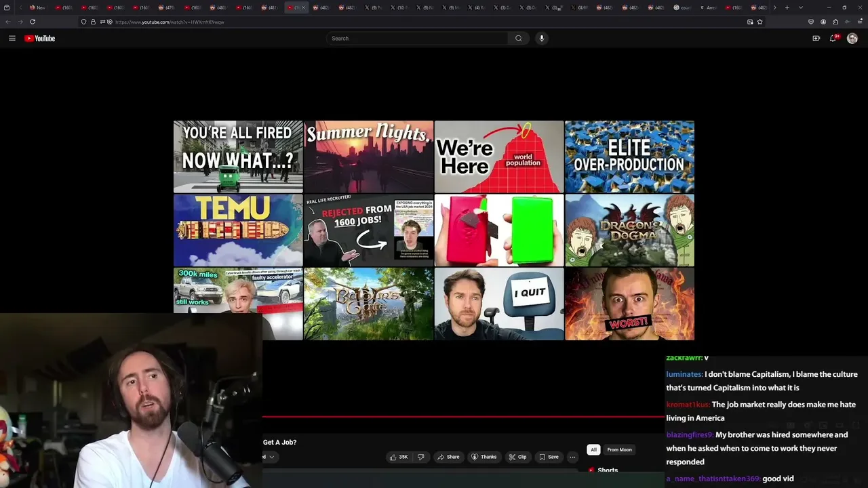Select the All filter chip
Screen dimensions: 868x488
pyautogui.click(x=593, y=449)
